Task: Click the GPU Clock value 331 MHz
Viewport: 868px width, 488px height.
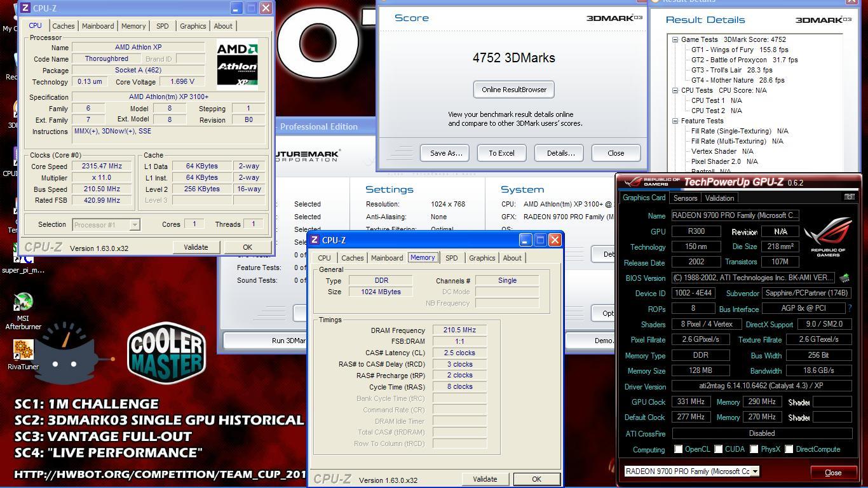Action: pyautogui.click(x=690, y=402)
